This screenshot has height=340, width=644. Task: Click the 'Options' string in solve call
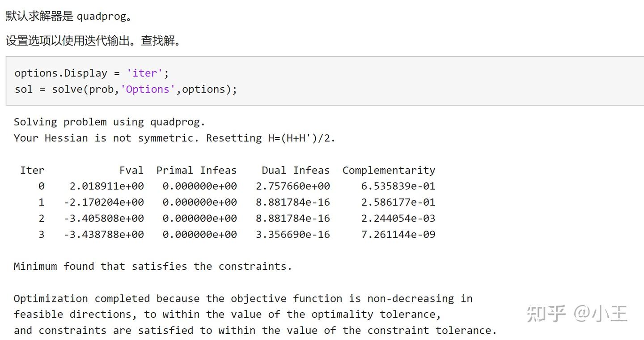point(148,89)
